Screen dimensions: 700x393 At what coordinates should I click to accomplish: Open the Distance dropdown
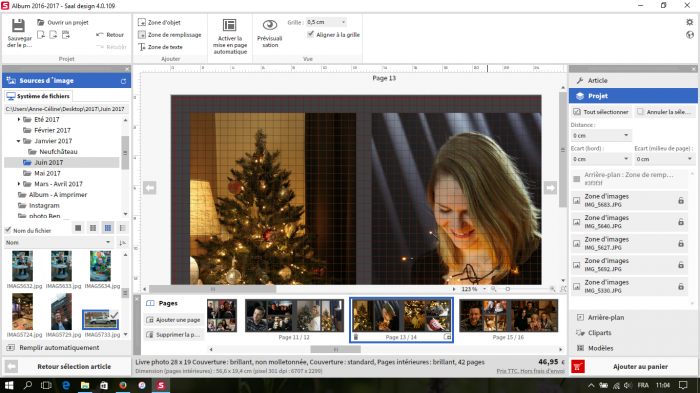[x=601, y=135]
